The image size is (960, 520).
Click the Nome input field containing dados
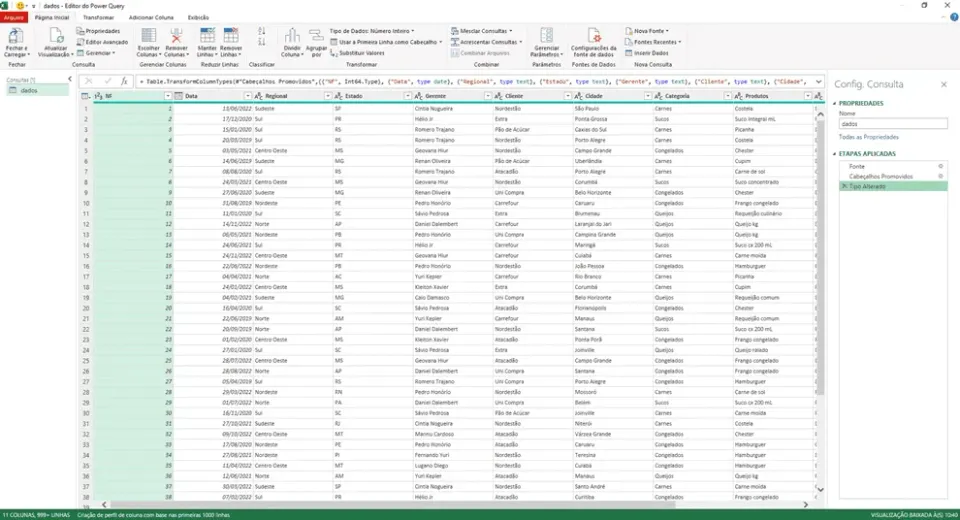[893, 124]
